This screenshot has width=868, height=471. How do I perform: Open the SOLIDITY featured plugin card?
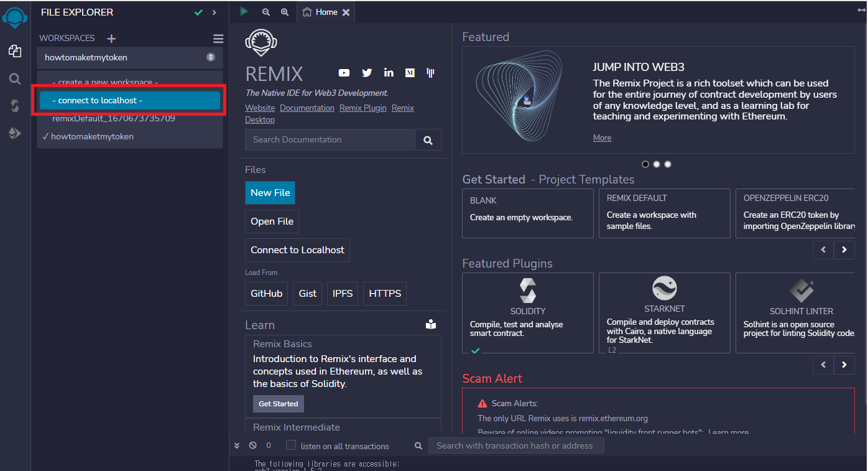click(528, 313)
